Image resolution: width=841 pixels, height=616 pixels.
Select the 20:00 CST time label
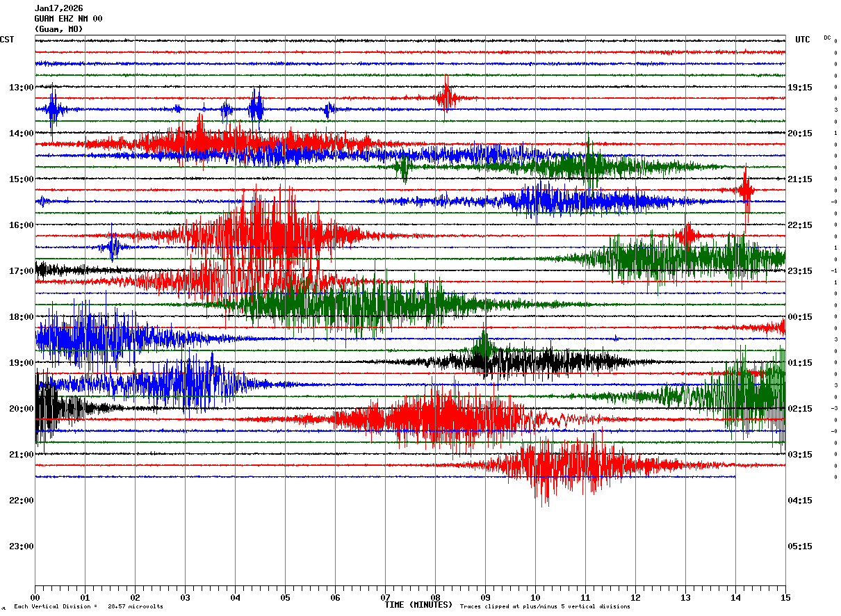tap(21, 409)
